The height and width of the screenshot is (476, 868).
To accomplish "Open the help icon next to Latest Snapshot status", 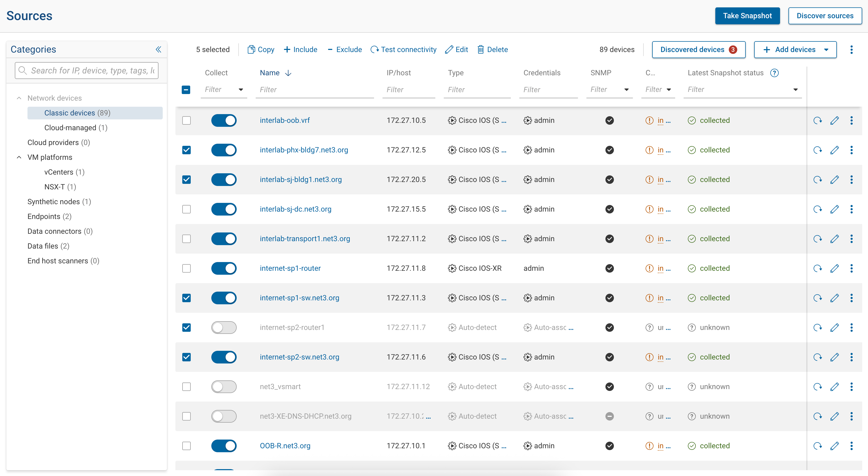I will (775, 72).
